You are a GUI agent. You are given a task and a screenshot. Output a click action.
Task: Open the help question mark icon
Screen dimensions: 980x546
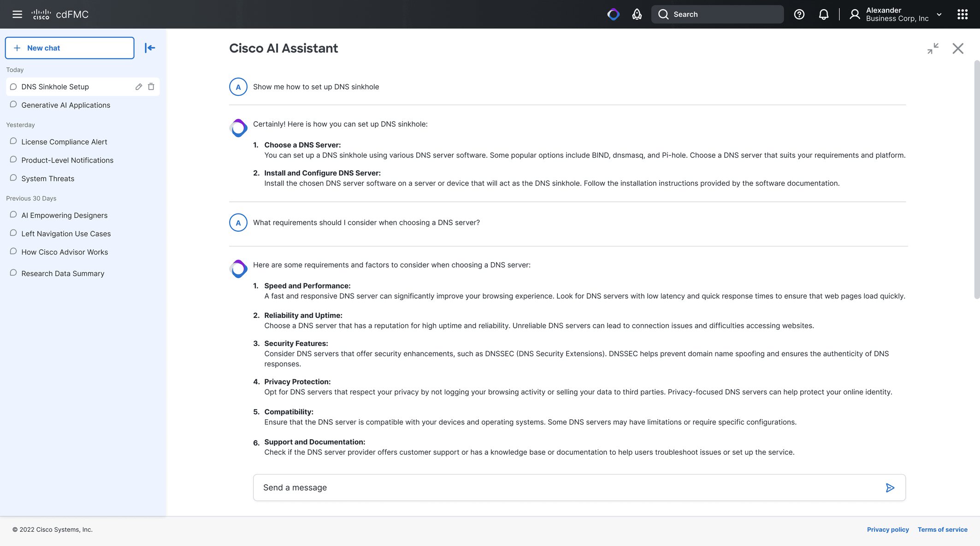[799, 14]
